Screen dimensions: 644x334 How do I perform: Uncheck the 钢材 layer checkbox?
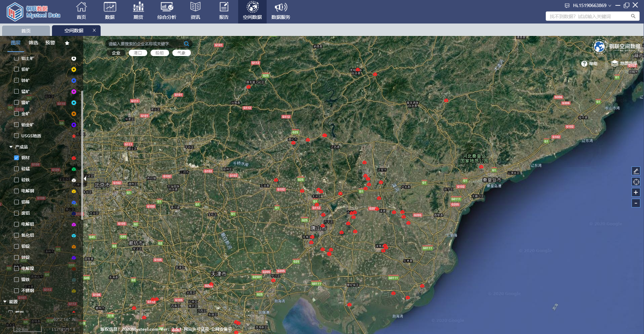pyautogui.click(x=16, y=158)
